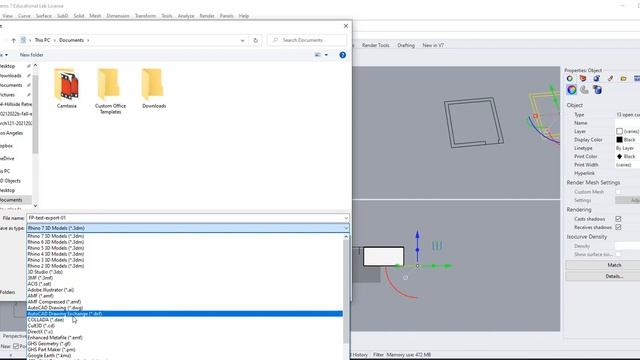Select OneDrive in navigation pane
640x360 pixels.
pyautogui.click(x=7, y=158)
